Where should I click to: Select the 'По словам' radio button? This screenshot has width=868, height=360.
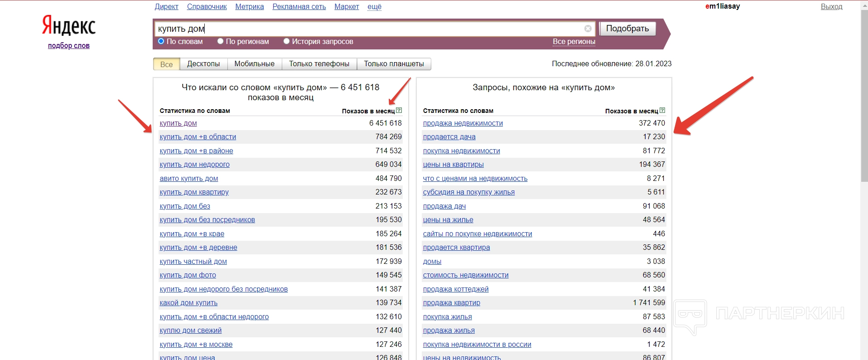click(x=161, y=41)
